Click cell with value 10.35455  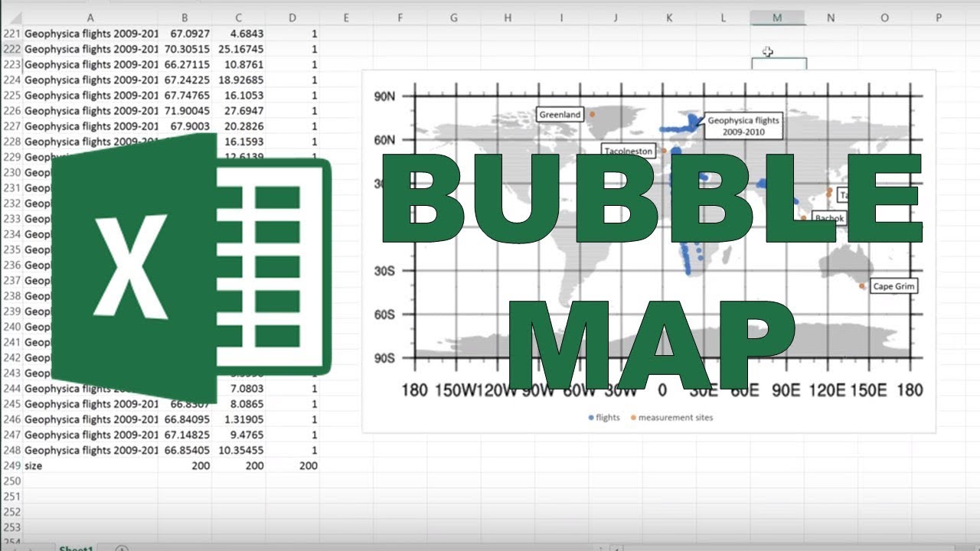pyautogui.click(x=239, y=450)
